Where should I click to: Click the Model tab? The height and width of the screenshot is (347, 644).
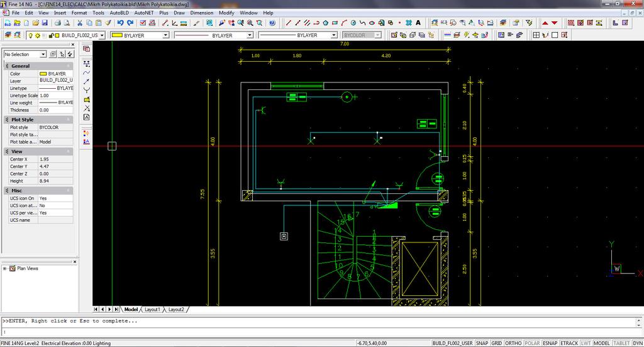pos(131,309)
